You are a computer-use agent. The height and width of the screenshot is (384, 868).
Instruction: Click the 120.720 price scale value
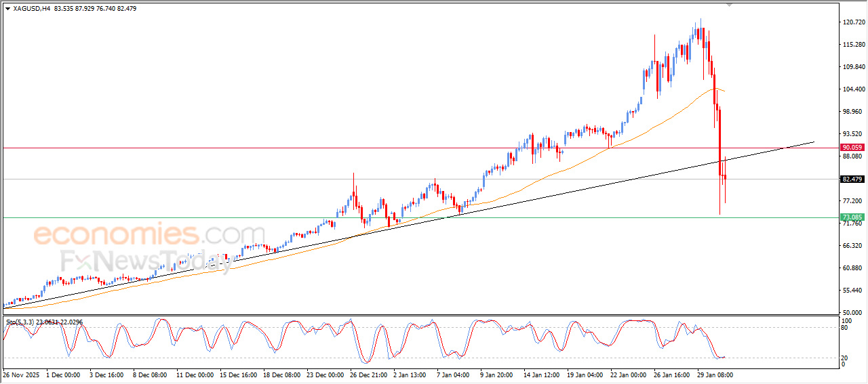(853, 22)
